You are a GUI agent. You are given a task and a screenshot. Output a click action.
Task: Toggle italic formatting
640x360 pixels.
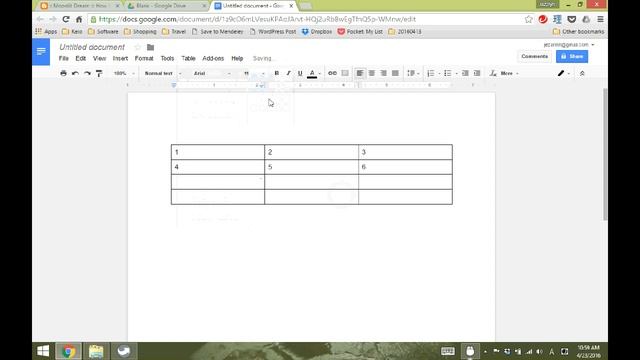click(x=288, y=73)
